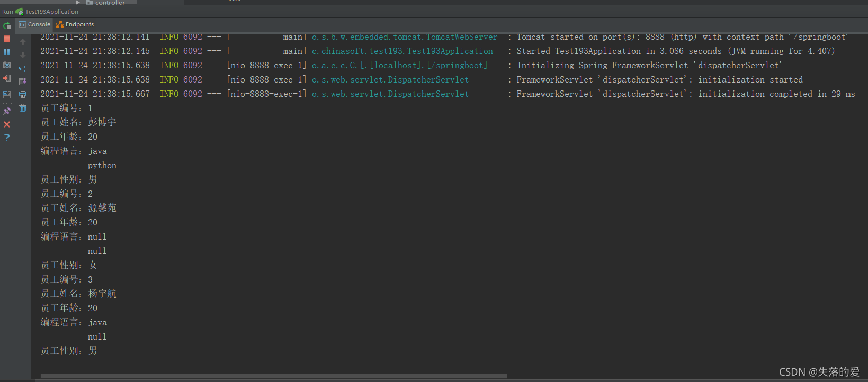Screen dimensions: 868x382
Task: Pin the tab using the pushpin icon
Action: [7, 111]
